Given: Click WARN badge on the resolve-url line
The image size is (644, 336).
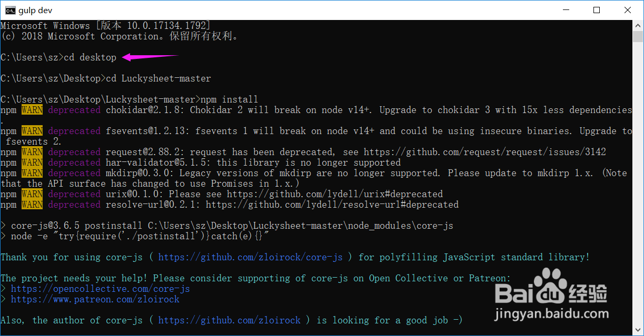Looking at the screenshot, I should (x=32, y=205).
